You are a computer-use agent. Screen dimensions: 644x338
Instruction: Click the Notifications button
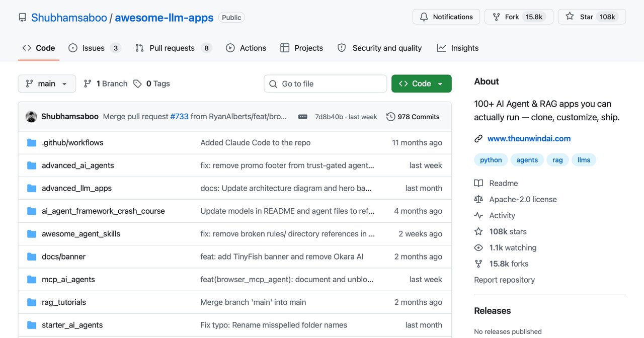point(446,17)
